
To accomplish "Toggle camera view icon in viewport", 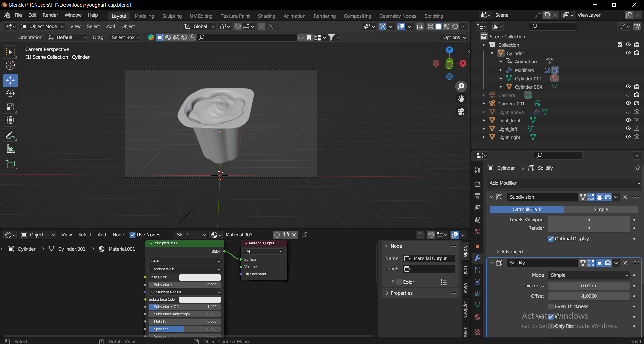I will 461,111.
